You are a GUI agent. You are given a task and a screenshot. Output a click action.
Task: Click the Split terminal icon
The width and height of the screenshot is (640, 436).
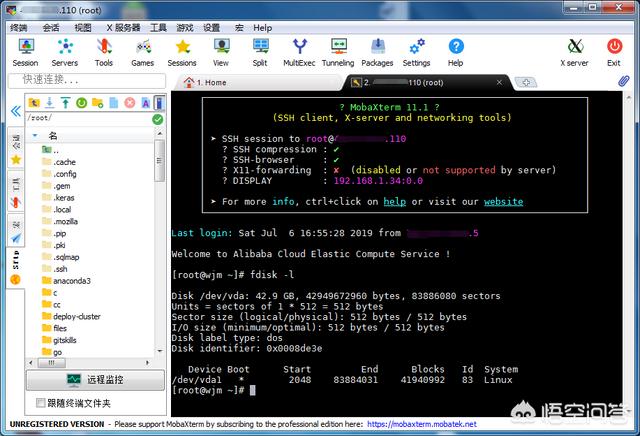(260, 52)
